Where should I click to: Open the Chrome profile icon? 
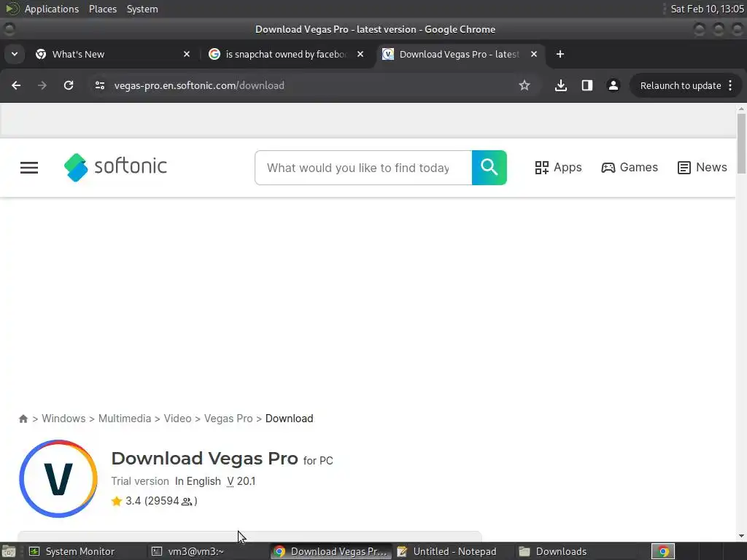pos(613,86)
